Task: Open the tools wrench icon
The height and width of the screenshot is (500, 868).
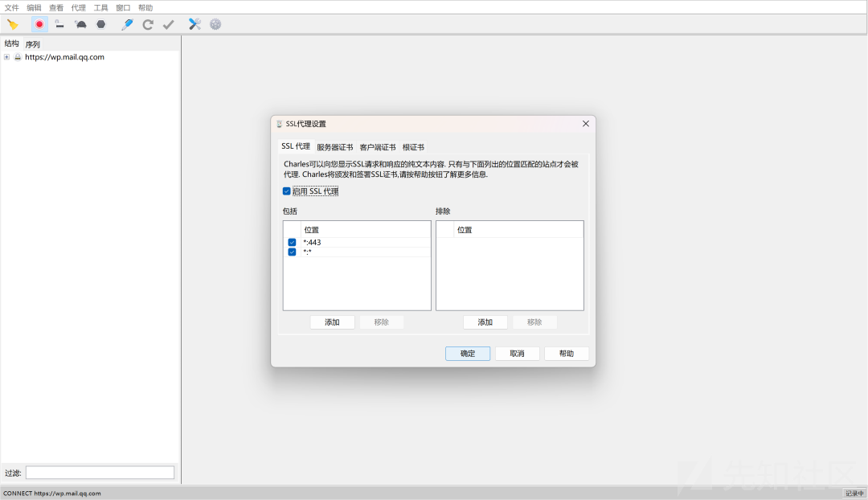Action: [194, 24]
